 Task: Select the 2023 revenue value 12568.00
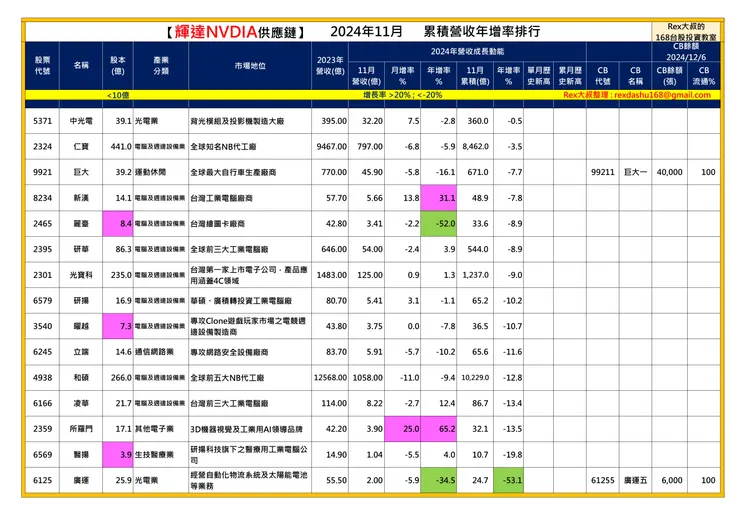click(330, 378)
